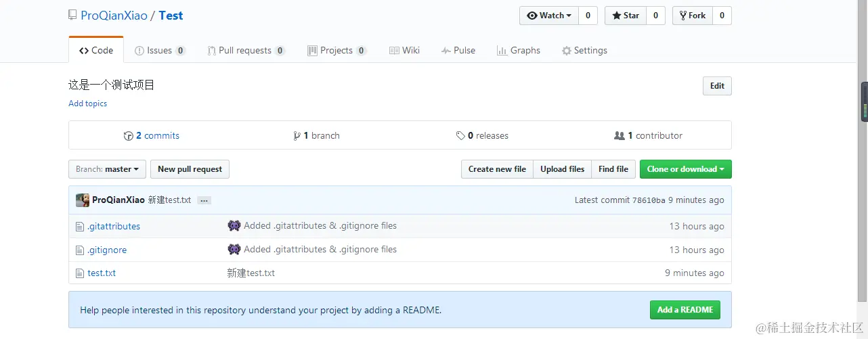Click the Add topics link
The width and height of the screenshot is (868, 339).
[x=87, y=104]
